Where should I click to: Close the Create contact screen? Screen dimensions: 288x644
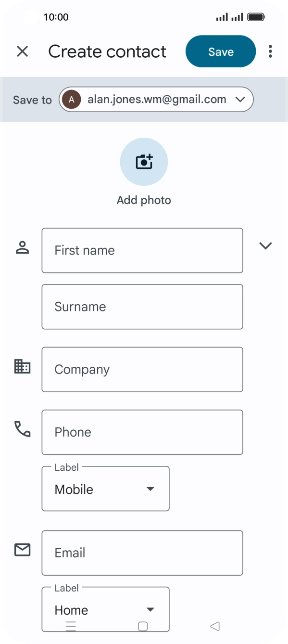pyautogui.click(x=22, y=51)
